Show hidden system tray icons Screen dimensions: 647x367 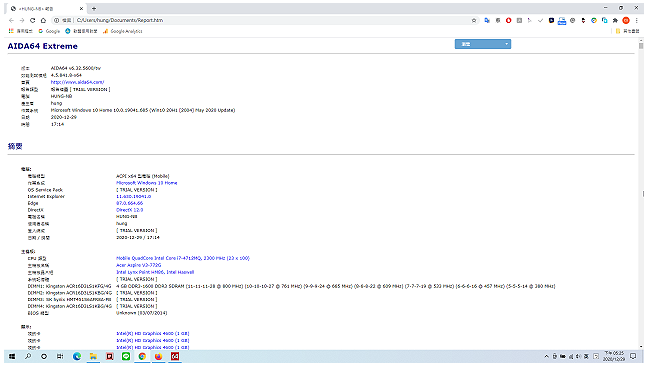(x=546, y=356)
